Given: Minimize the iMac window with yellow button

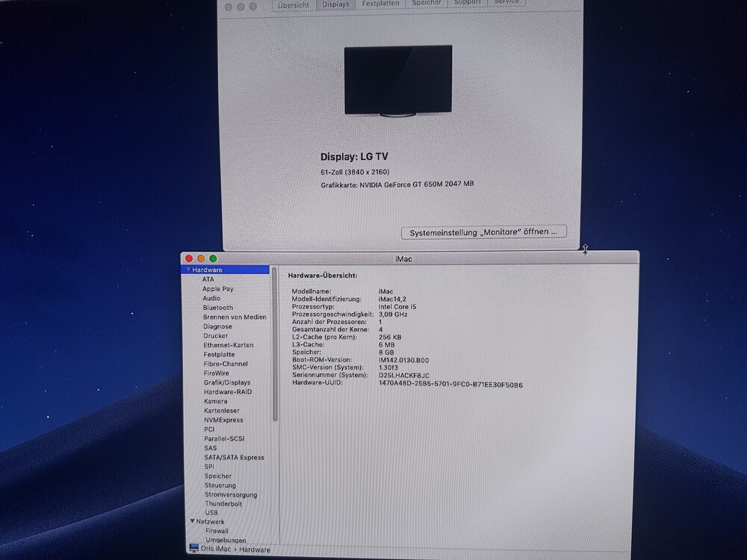Looking at the screenshot, I should click(201, 258).
